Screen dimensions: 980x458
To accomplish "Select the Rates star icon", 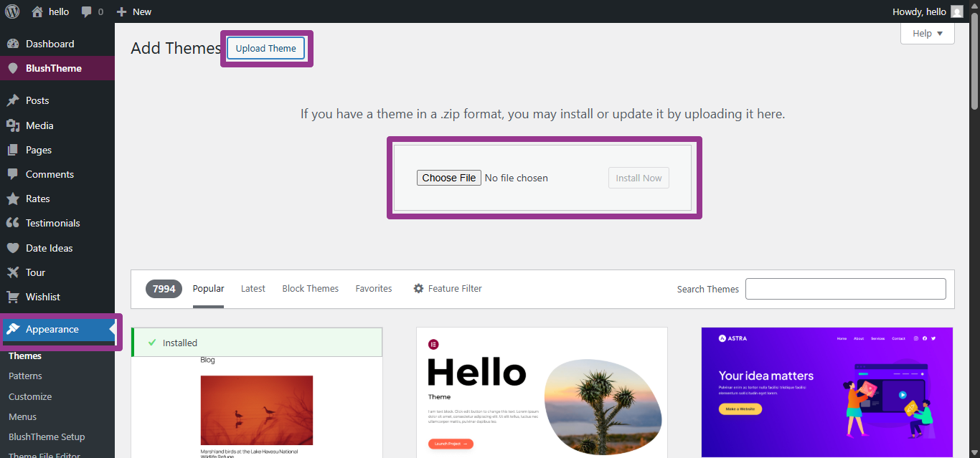I will click(13, 199).
